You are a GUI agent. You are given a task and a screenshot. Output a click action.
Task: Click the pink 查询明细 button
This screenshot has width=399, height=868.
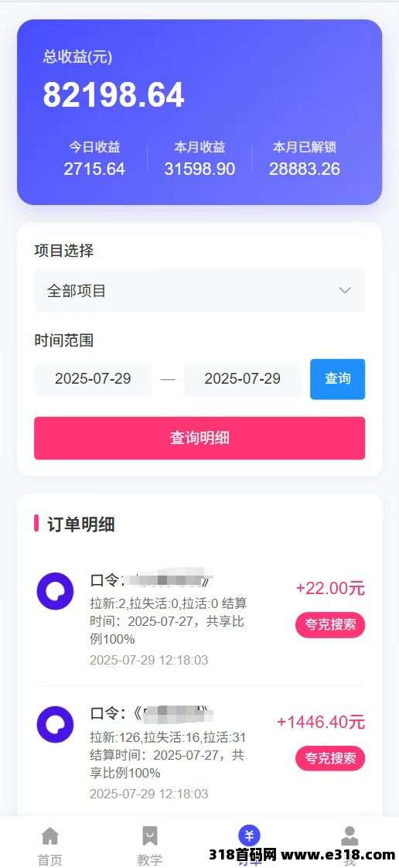(199, 438)
